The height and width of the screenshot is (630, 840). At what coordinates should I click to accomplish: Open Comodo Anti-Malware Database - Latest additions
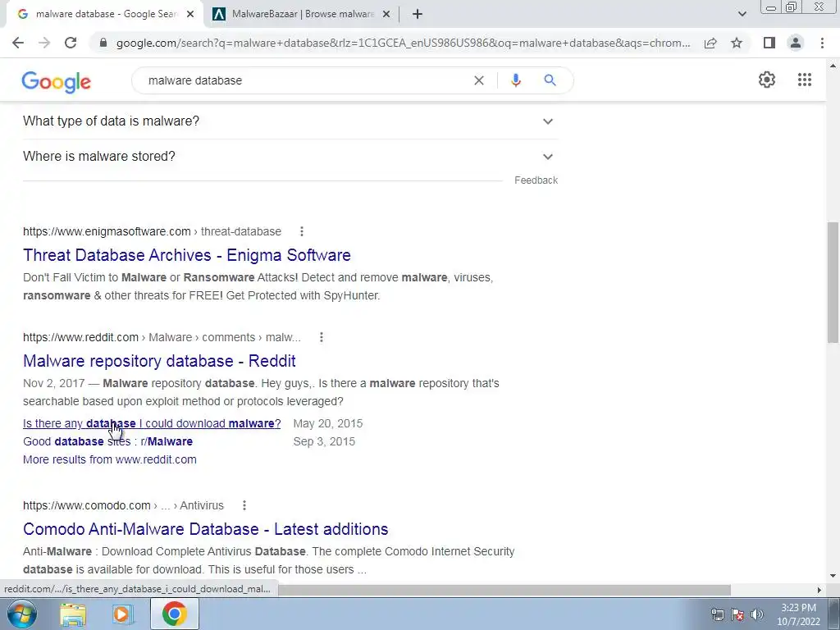click(x=206, y=529)
